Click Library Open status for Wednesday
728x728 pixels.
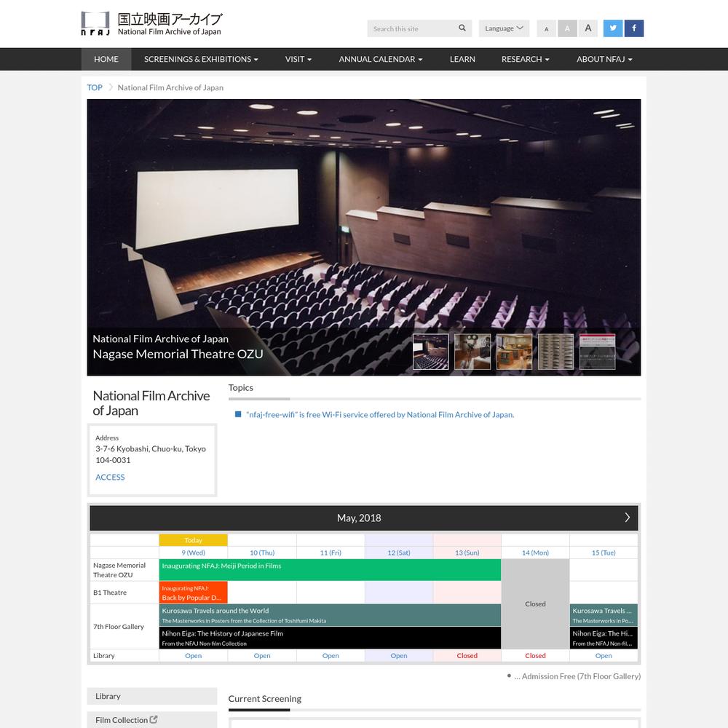tap(193, 656)
